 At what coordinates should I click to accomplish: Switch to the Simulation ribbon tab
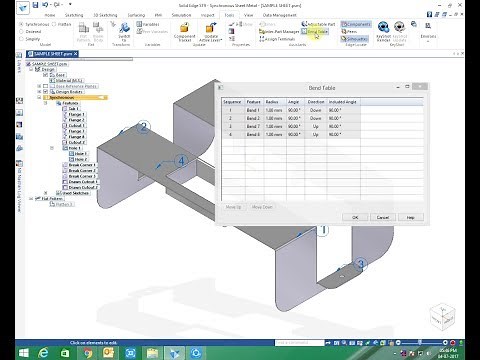181,15
